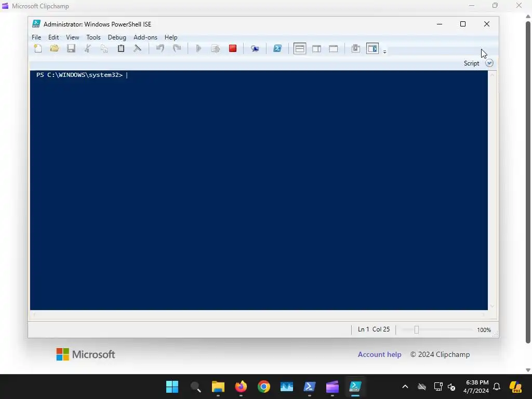Viewport: 532px width, 399px height.
Task: Launch Google Chrome from taskbar
Action: pos(263,387)
